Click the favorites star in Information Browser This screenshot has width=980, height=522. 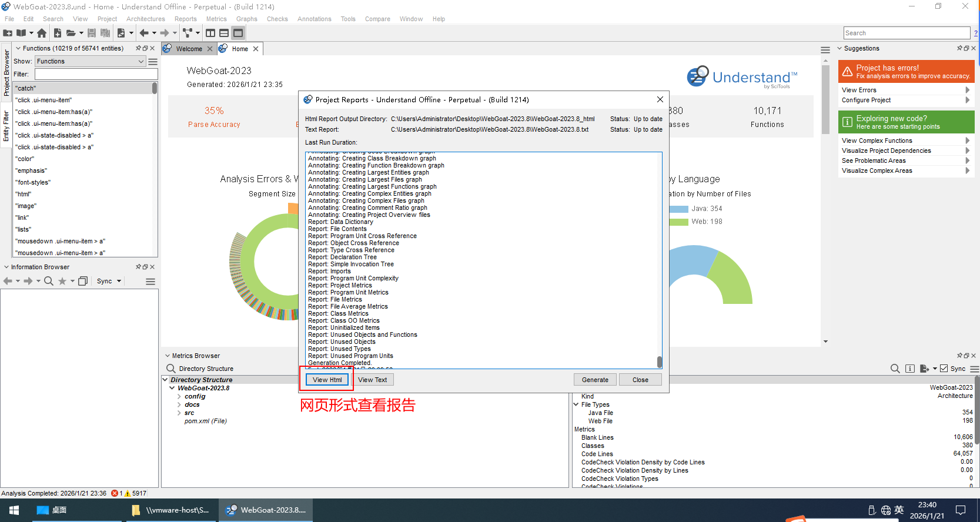[62, 281]
